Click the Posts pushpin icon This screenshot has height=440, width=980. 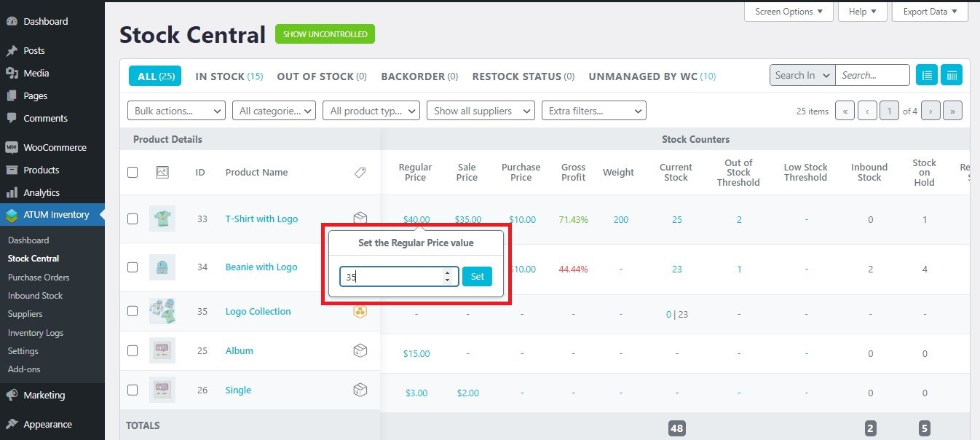tap(12, 51)
